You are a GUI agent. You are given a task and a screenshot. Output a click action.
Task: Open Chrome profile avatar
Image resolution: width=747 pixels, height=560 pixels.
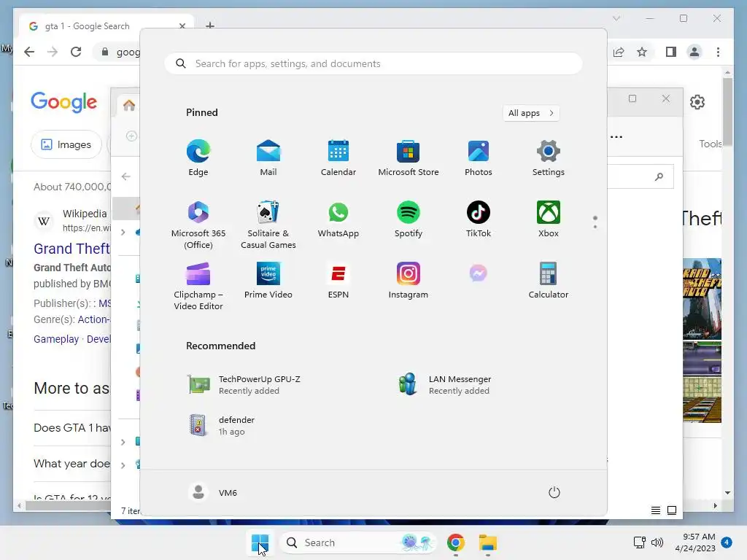pos(694,52)
